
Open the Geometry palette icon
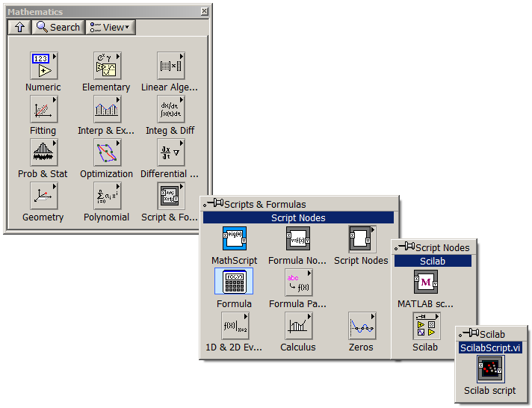coord(44,196)
